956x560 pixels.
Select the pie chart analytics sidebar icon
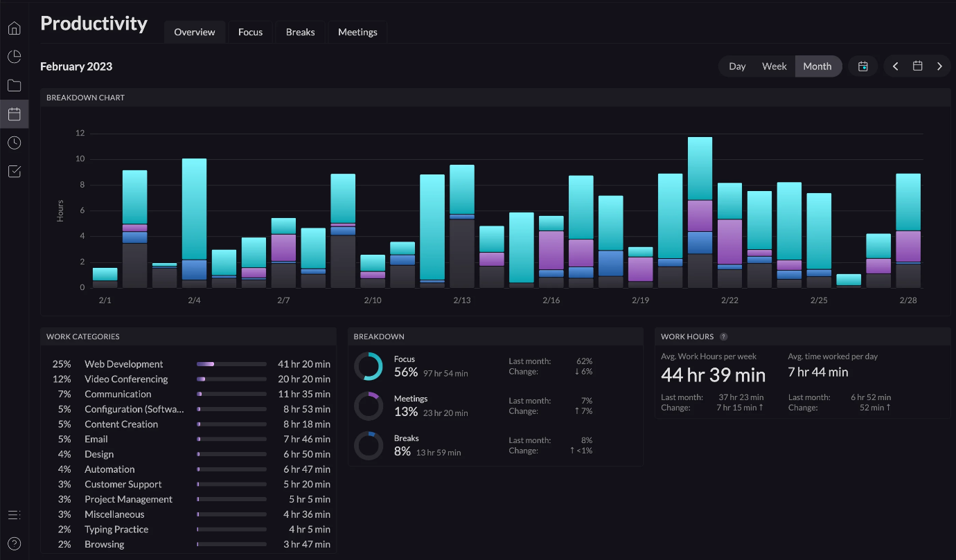[x=14, y=56]
